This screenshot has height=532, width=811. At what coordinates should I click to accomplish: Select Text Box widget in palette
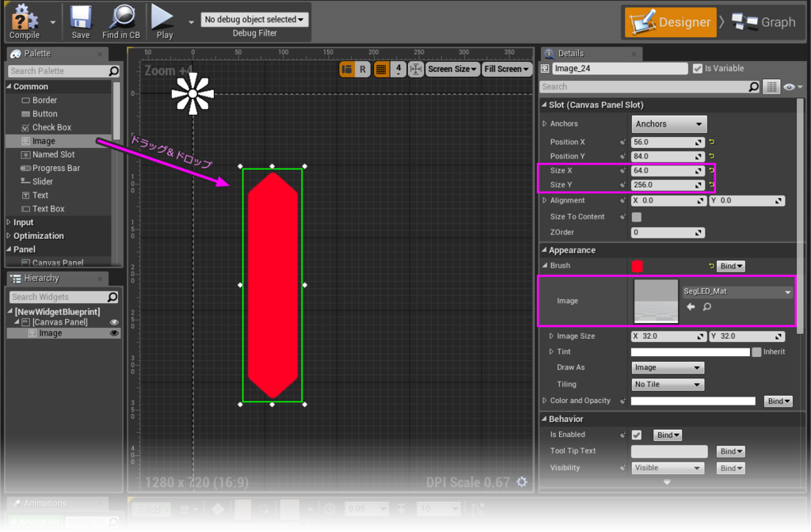58,209
